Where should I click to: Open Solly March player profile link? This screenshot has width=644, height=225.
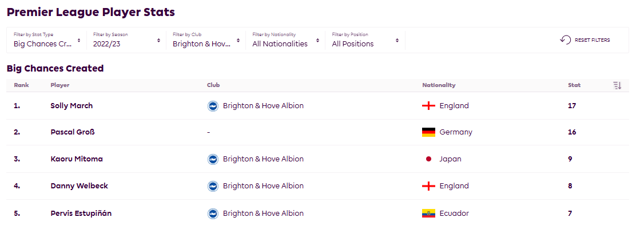tap(71, 106)
